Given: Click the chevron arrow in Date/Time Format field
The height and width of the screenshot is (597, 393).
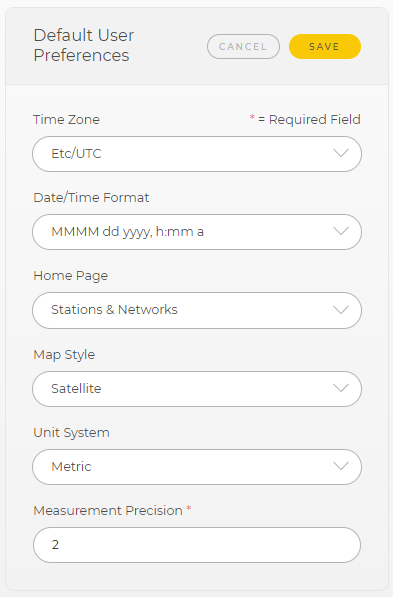Looking at the screenshot, I should coord(341,231).
